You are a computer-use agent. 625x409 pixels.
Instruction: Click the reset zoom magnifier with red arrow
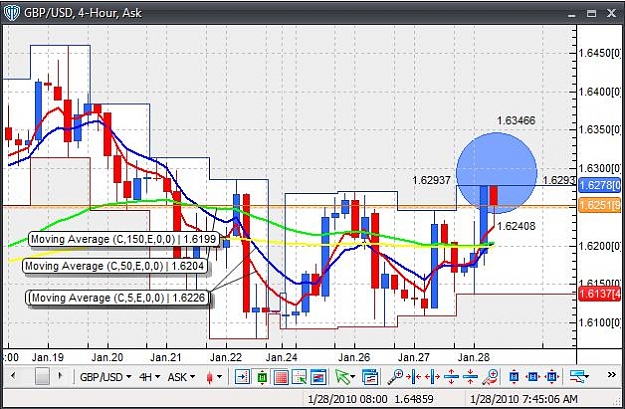point(490,376)
